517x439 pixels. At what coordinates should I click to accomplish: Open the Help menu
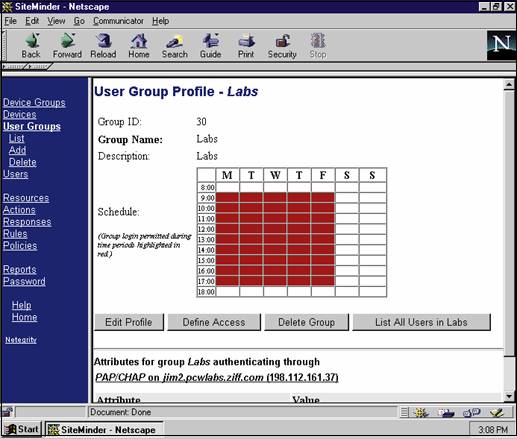(161, 21)
